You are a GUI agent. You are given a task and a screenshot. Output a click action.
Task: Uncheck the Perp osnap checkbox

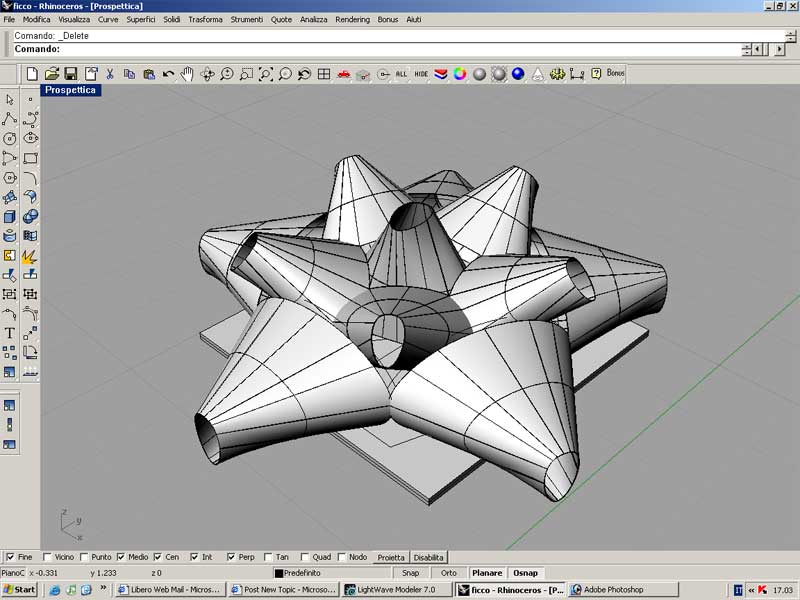[231, 557]
